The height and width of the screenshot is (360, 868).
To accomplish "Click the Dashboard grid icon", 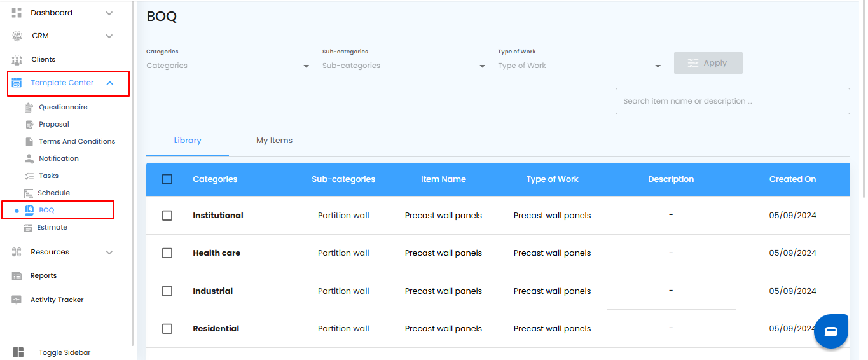I will click(x=17, y=13).
